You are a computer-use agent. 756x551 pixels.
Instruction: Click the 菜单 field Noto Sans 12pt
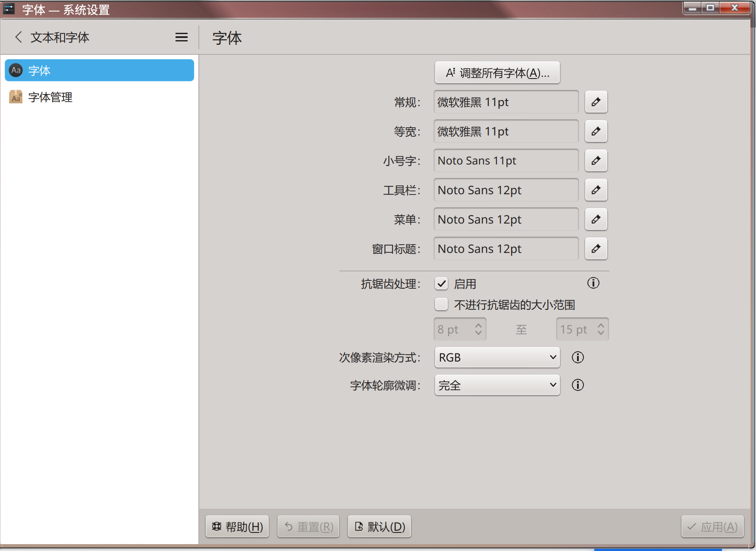click(506, 219)
